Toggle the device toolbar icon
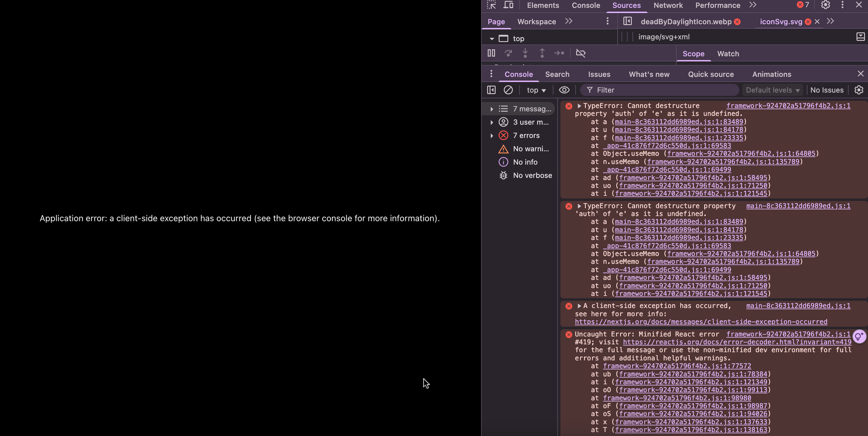The image size is (868, 436). tap(508, 5)
